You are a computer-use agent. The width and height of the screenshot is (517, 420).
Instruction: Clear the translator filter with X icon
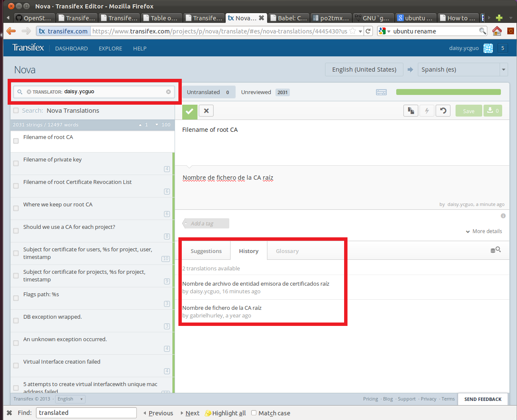pyautogui.click(x=168, y=92)
